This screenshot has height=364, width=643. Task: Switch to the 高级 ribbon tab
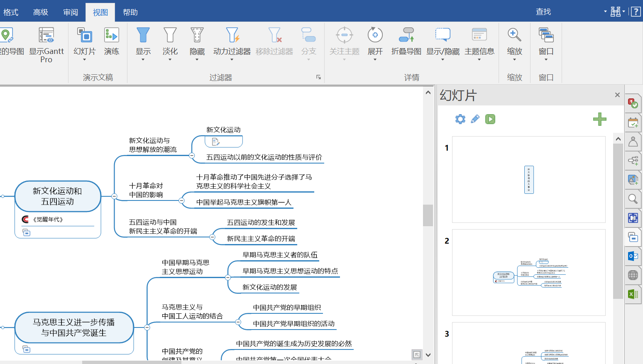(x=41, y=12)
